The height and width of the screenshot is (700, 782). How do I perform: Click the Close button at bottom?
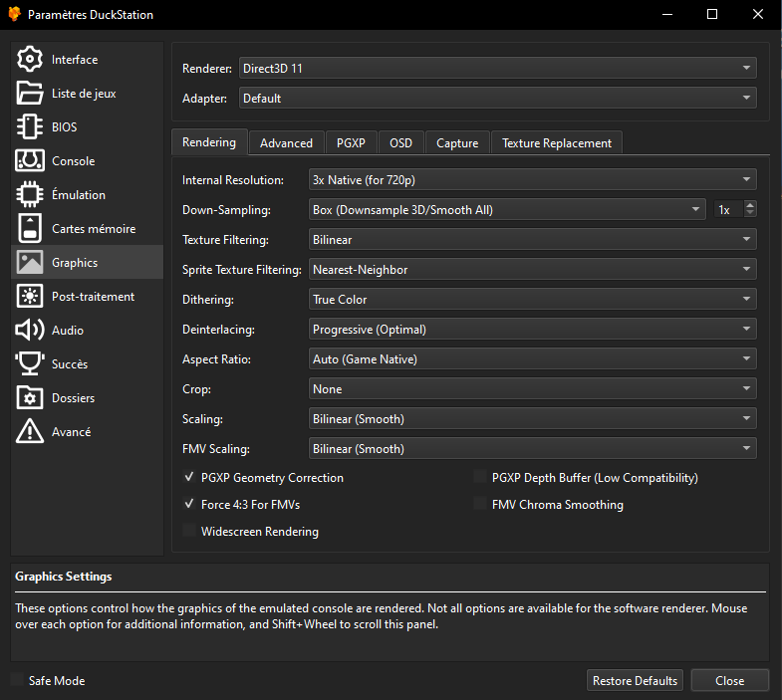pyautogui.click(x=729, y=680)
